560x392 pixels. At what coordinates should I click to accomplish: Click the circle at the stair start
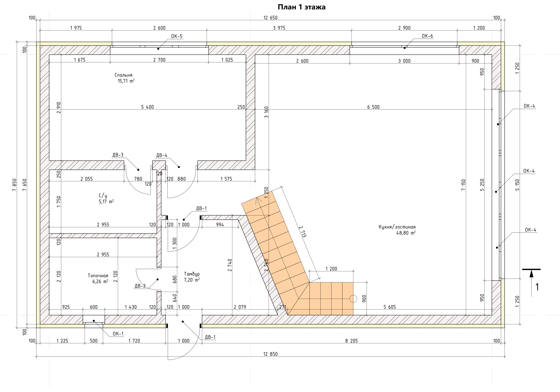(353, 299)
